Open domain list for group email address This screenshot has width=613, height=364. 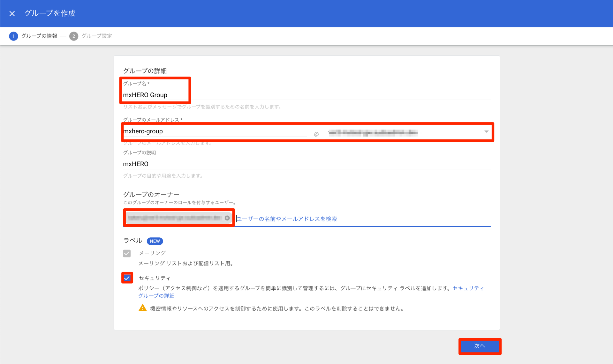[x=486, y=131]
